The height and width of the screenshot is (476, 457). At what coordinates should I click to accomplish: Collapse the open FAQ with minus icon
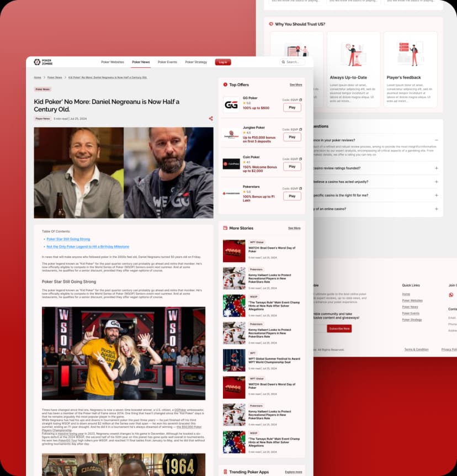pyautogui.click(x=436, y=140)
